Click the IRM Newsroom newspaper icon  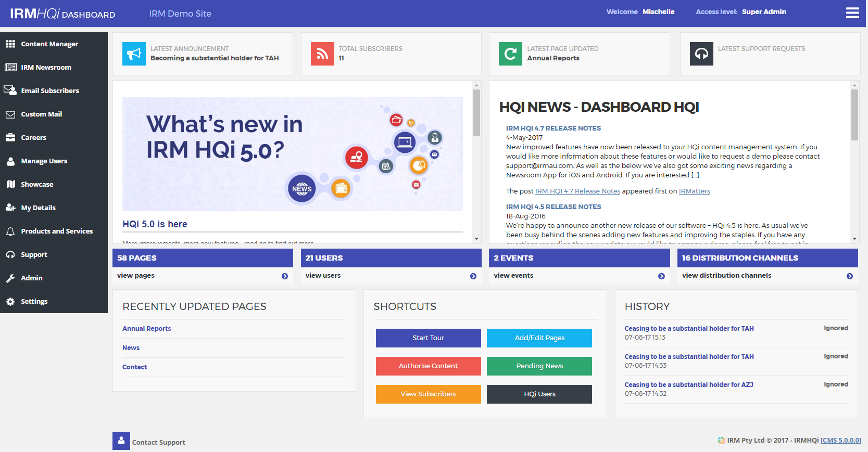tap(10, 67)
